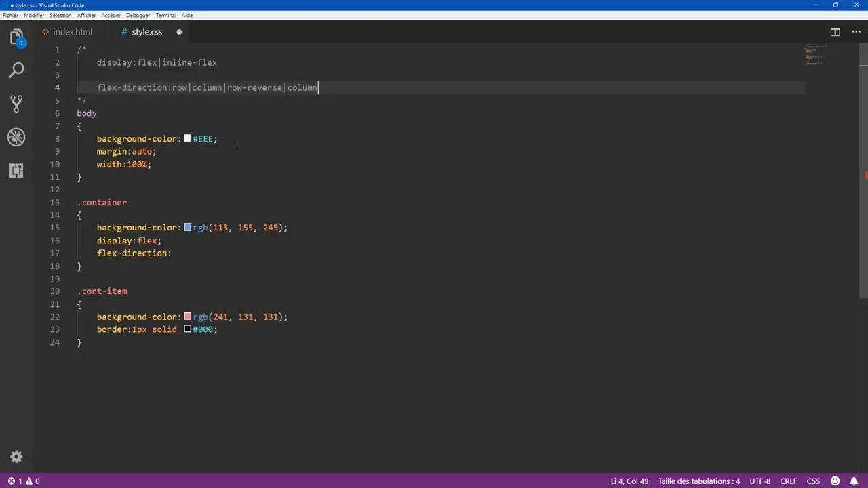Change language mode via CSS indicator
This screenshot has width=868, height=488.
pyautogui.click(x=812, y=481)
